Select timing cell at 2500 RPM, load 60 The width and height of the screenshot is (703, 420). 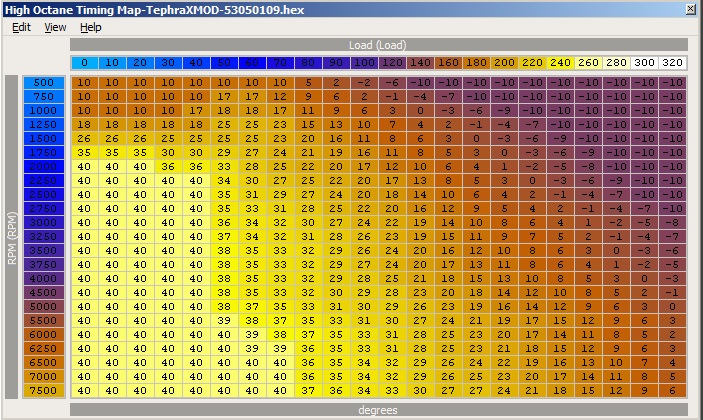point(252,195)
